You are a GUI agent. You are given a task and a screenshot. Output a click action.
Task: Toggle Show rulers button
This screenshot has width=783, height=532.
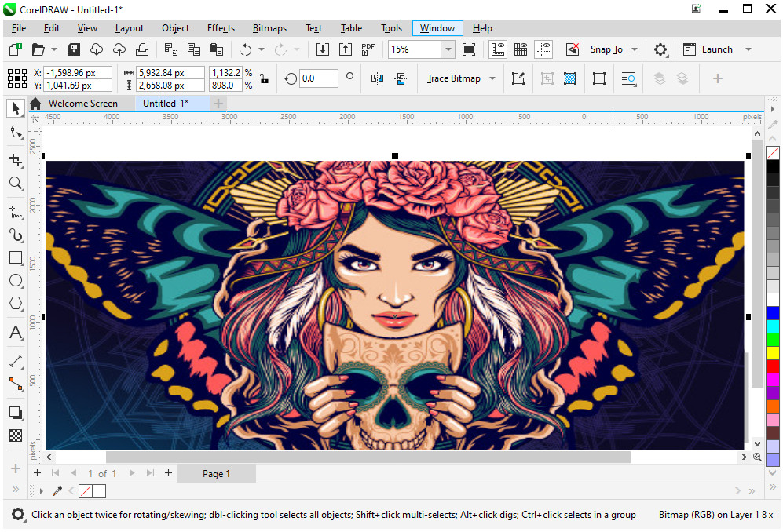(497, 49)
